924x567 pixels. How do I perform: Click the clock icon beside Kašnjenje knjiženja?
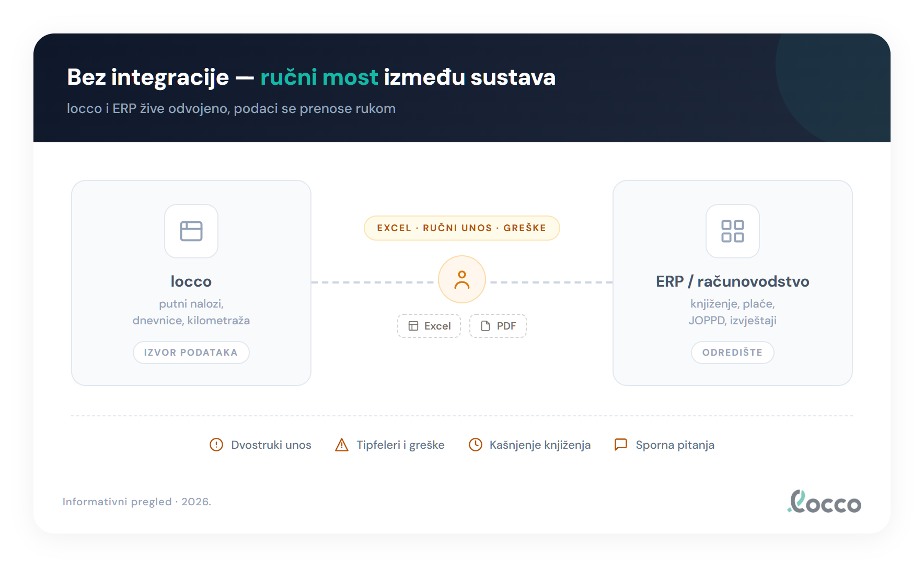[x=476, y=445]
